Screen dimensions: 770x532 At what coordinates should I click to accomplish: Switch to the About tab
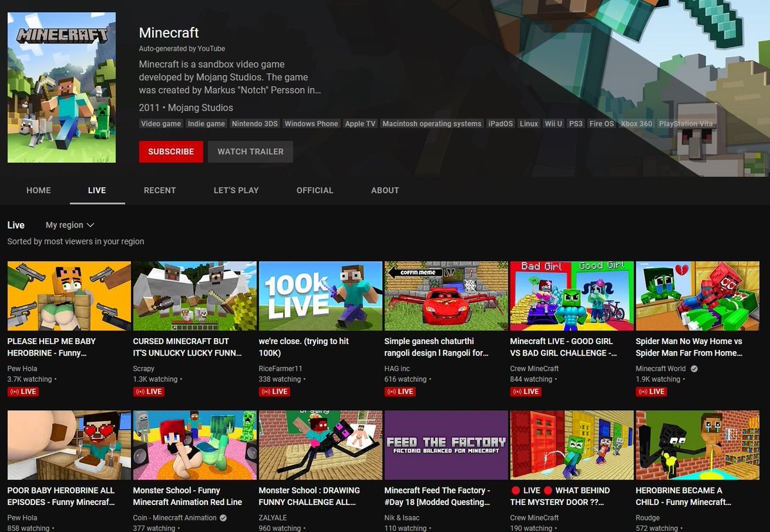385,190
